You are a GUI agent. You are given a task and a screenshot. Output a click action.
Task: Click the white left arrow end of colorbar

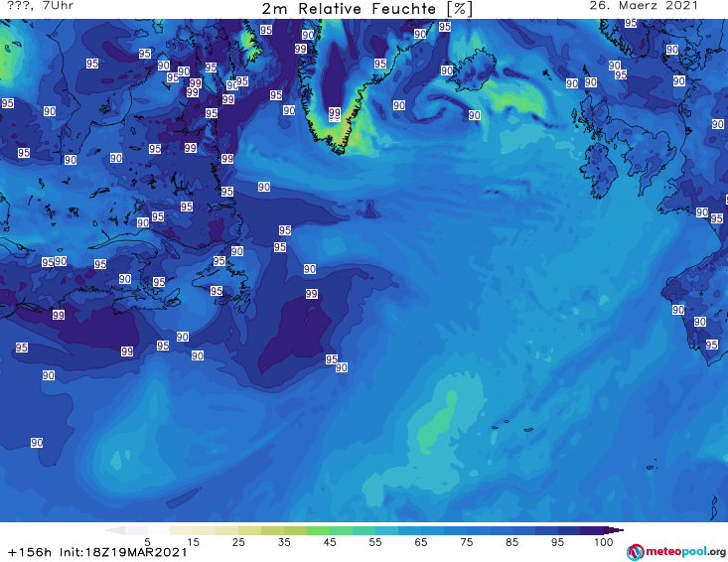tap(115, 530)
